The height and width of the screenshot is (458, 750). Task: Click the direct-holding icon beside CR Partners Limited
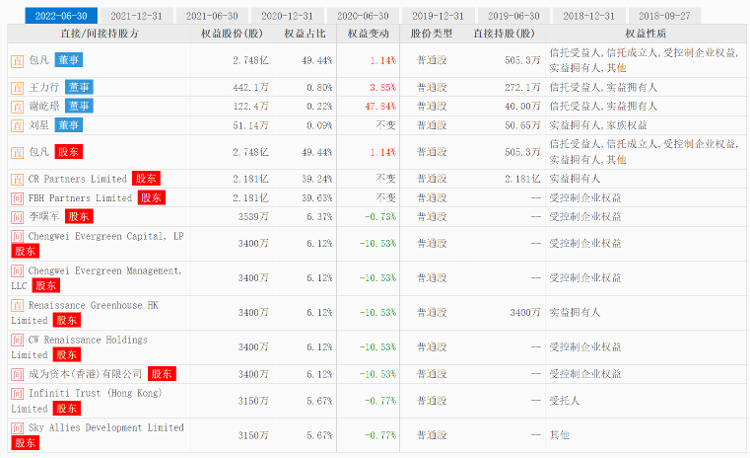(x=17, y=179)
